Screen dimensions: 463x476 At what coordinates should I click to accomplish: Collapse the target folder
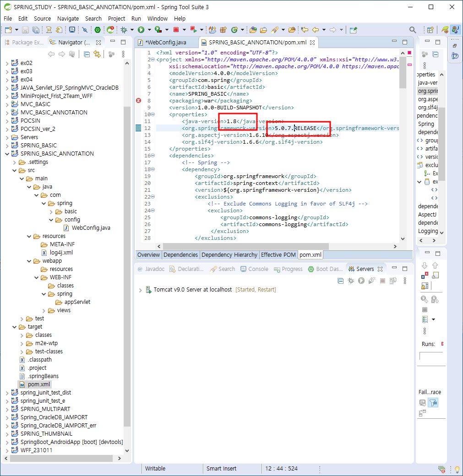pyautogui.click(x=14, y=327)
